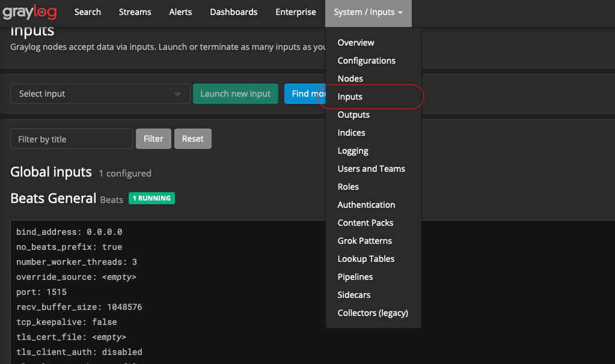The height and width of the screenshot is (364, 615).
Task: Open Outputs from the dropdown
Action: [x=353, y=114]
